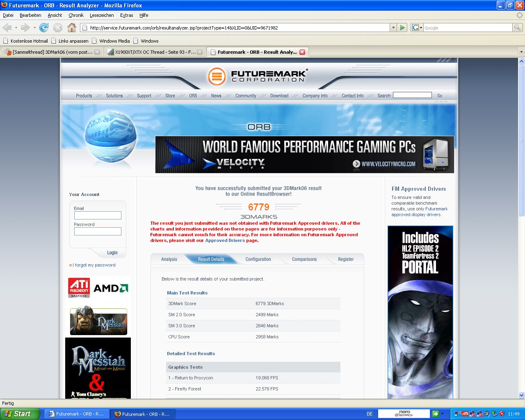Click the Go button next to site search
The height and width of the screenshot is (420, 525).
[440, 96]
